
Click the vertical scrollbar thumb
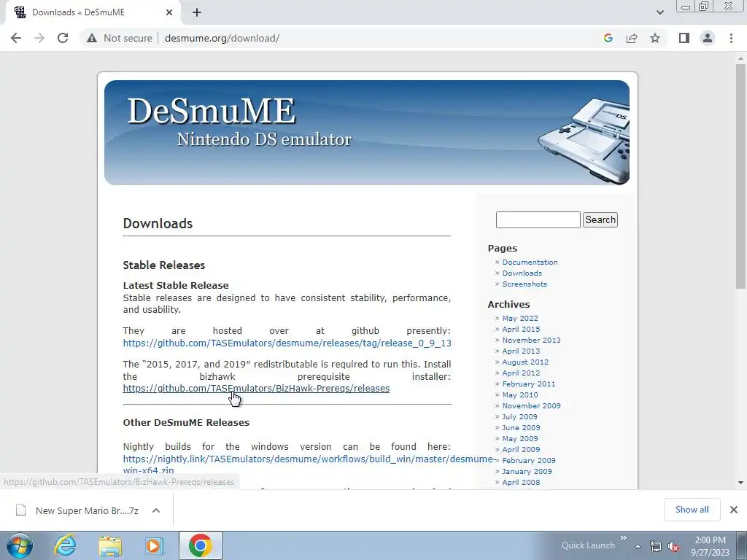(741, 176)
